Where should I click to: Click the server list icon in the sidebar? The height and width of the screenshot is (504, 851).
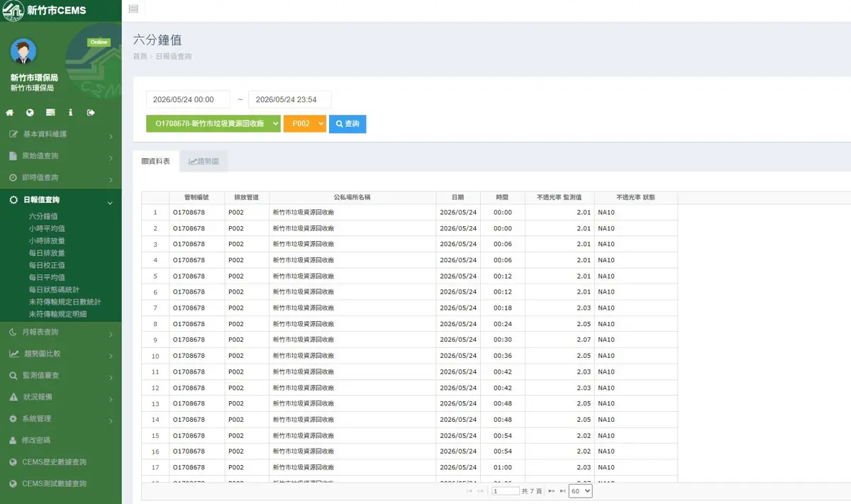(x=50, y=113)
